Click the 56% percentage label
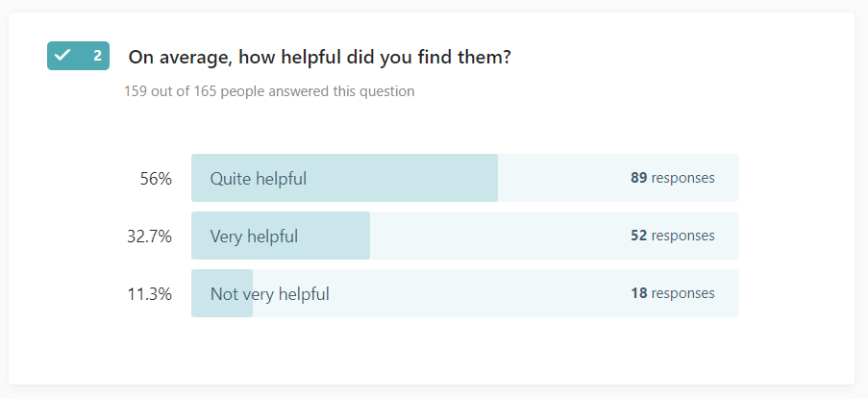Screen dimensions: 868x399 (x=156, y=179)
